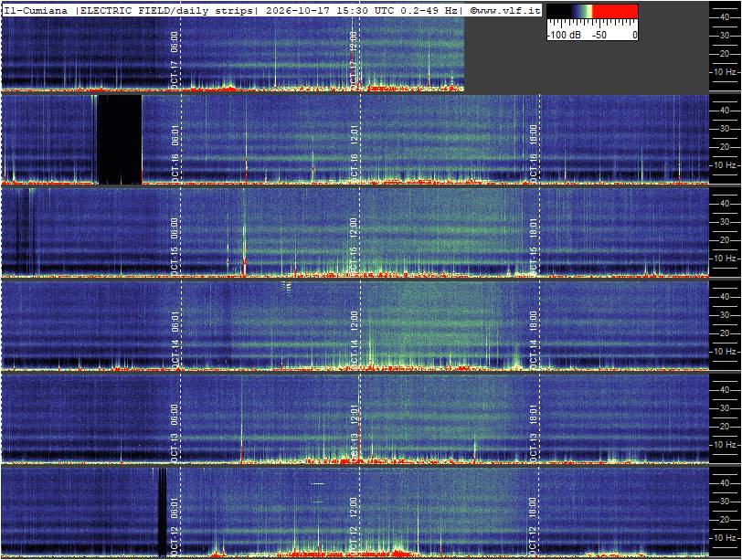
Task: Jump to the "OCT-15 18:01" time marker
Action: [534, 247]
